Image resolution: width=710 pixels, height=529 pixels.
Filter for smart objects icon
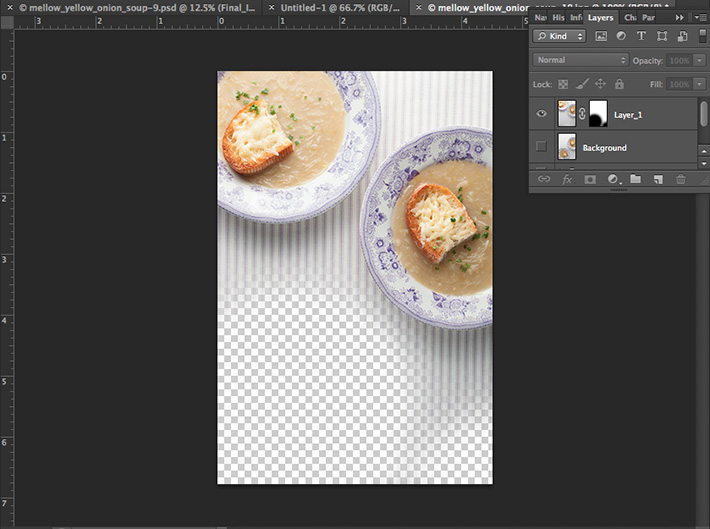tap(682, 36)
